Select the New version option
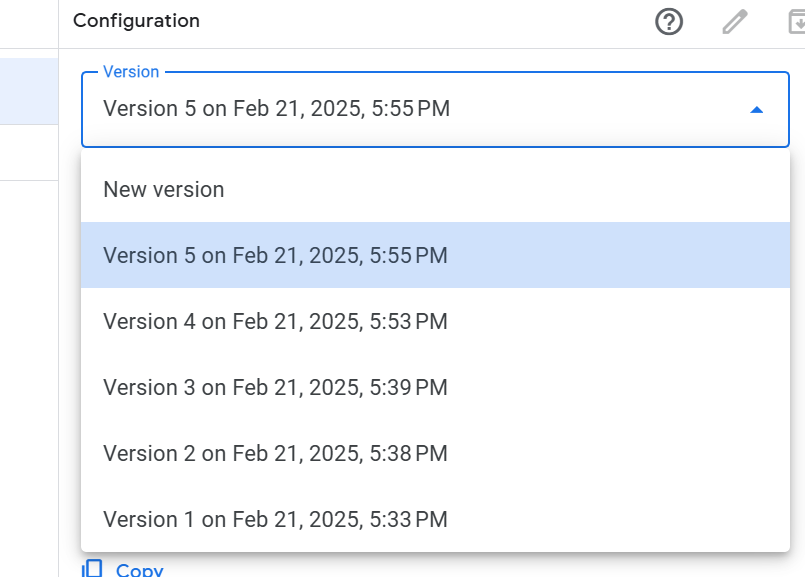Image resolution: width=805 pixels, height=577 pixels. (164, 189)
